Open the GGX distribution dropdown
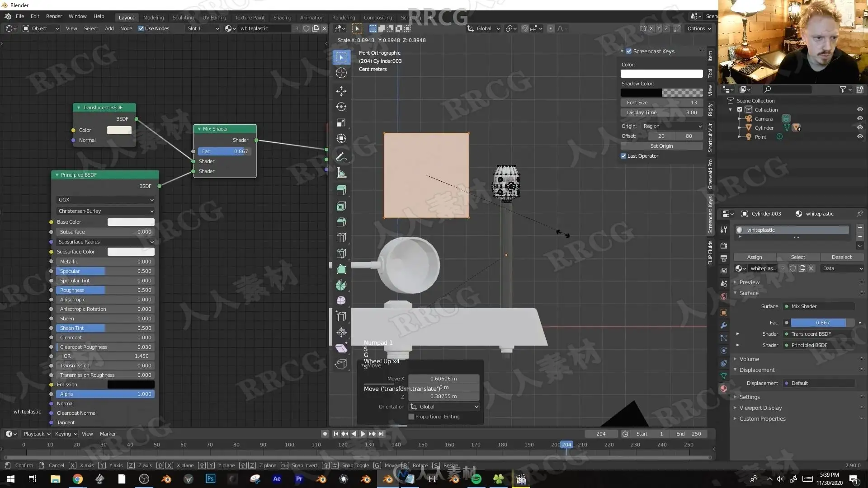This screenshot has height=488, width=868. pos(105,200)
